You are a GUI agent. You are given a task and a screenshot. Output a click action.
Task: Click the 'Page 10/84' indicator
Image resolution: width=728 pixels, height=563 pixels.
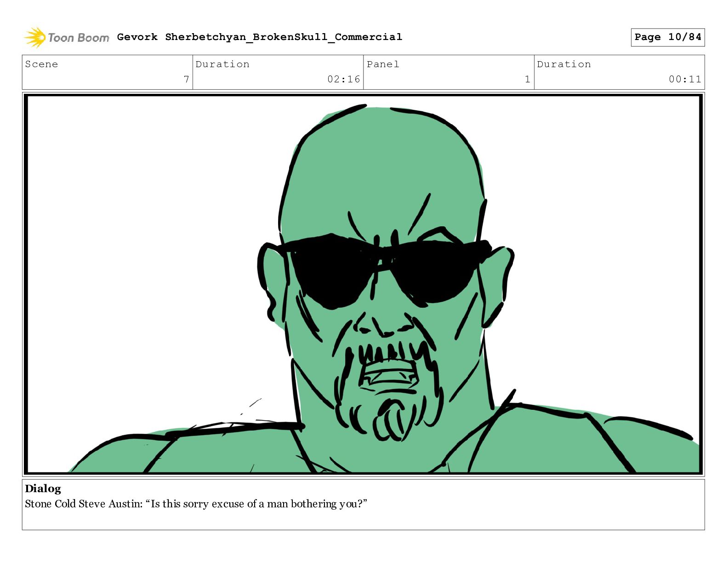667,37
